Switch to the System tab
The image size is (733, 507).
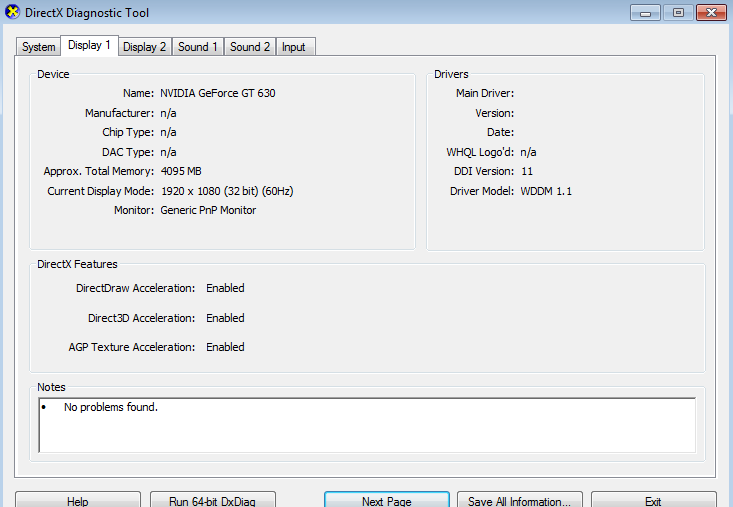tap(38, 47)
